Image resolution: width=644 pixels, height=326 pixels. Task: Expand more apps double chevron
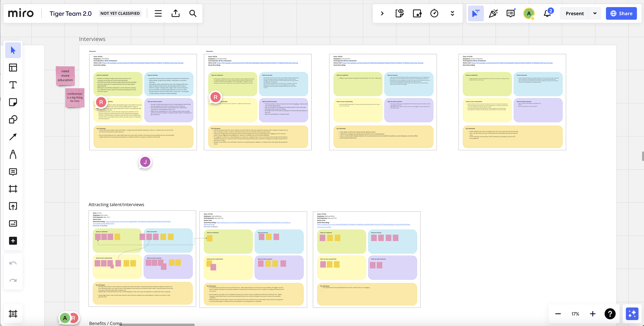452,13
